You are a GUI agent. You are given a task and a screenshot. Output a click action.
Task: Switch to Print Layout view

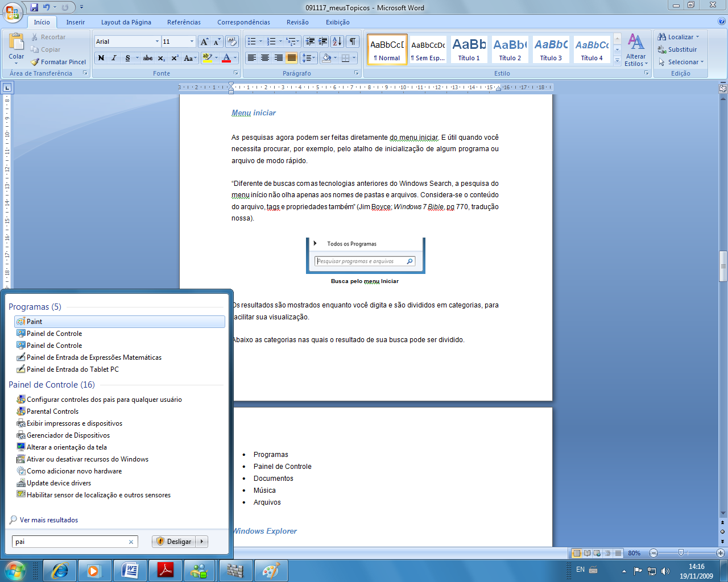[577, 553]
